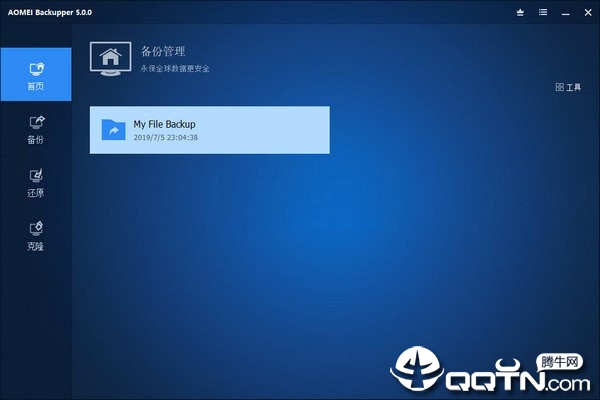
Task: Click the home monitor icon beside 备份管理
Action: (x=111, y=59)
